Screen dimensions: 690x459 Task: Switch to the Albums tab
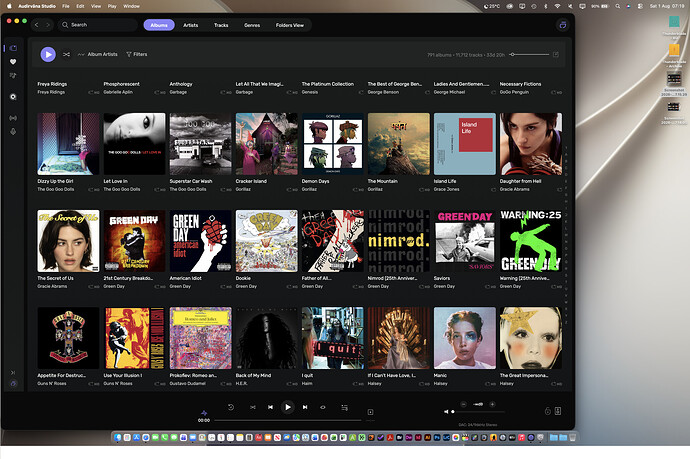click(x=159, y=25)
